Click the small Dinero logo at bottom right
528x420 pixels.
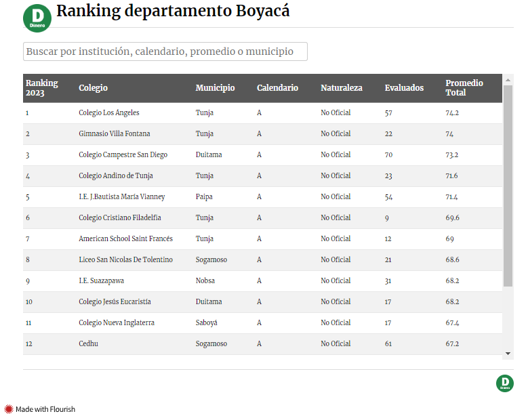tap(505, 383)
